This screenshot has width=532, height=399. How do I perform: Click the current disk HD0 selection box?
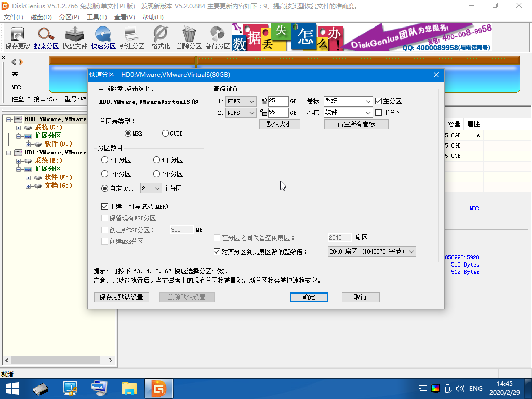pyautogui.click(x=149, y=102)
